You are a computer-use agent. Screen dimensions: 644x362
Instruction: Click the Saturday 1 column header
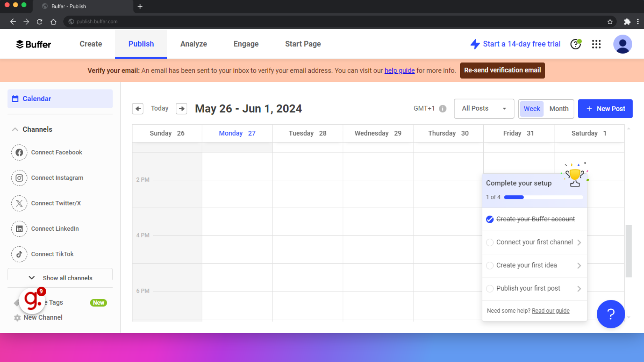click(589, 133)
